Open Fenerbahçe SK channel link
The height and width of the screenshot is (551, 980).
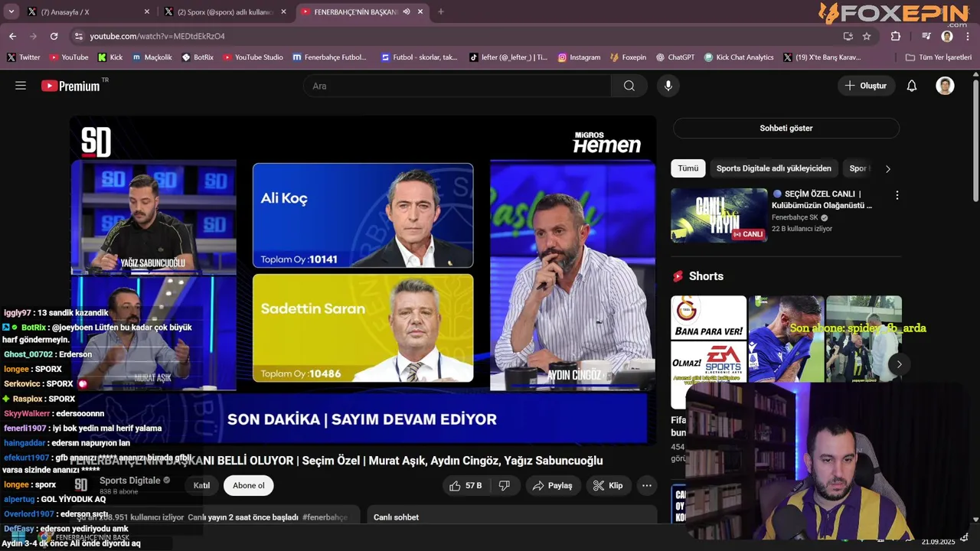point(795,217)
